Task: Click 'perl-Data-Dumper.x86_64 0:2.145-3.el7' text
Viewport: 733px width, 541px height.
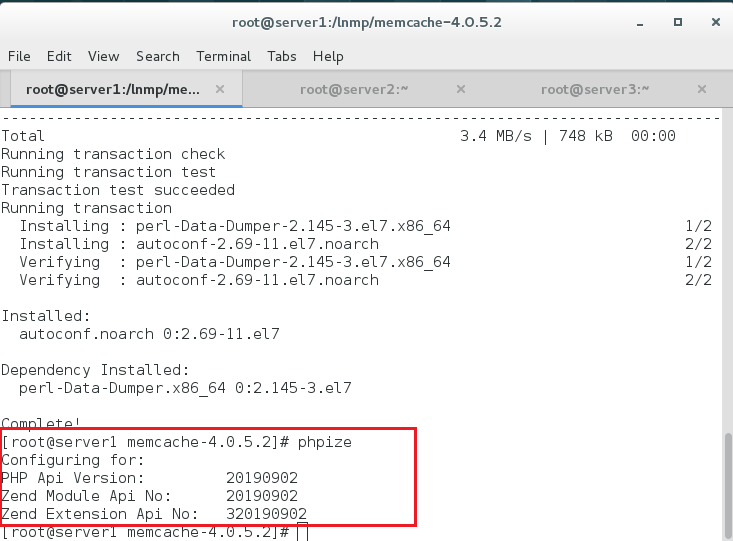Action: click(x=185, y=388)
